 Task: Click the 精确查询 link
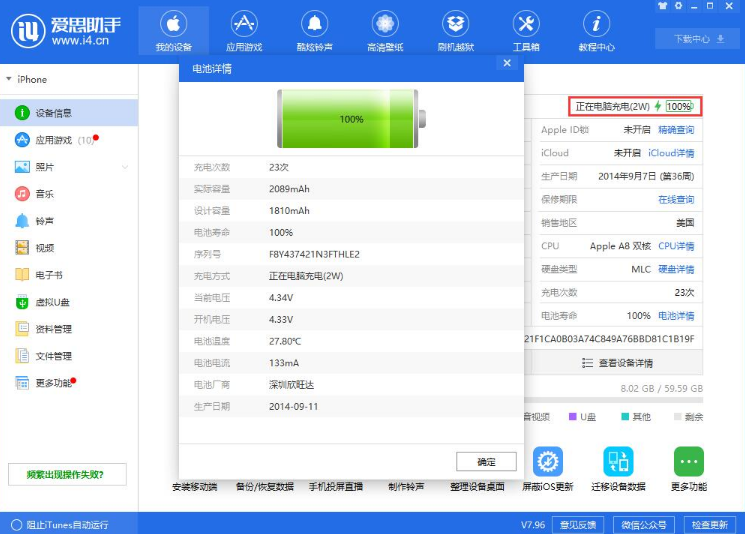(x=676, y=130)
